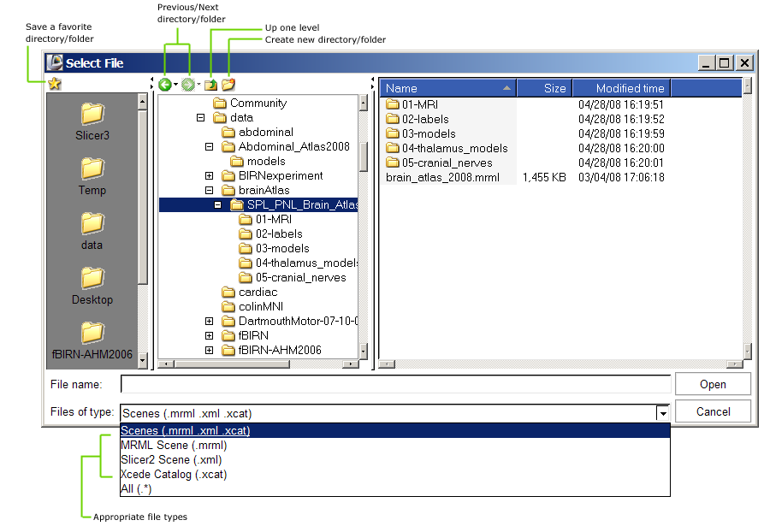The width and height of the screenshot is (764, 532).
Task: Go to next directory with forward arrow
Action: (x=188, y=84)
